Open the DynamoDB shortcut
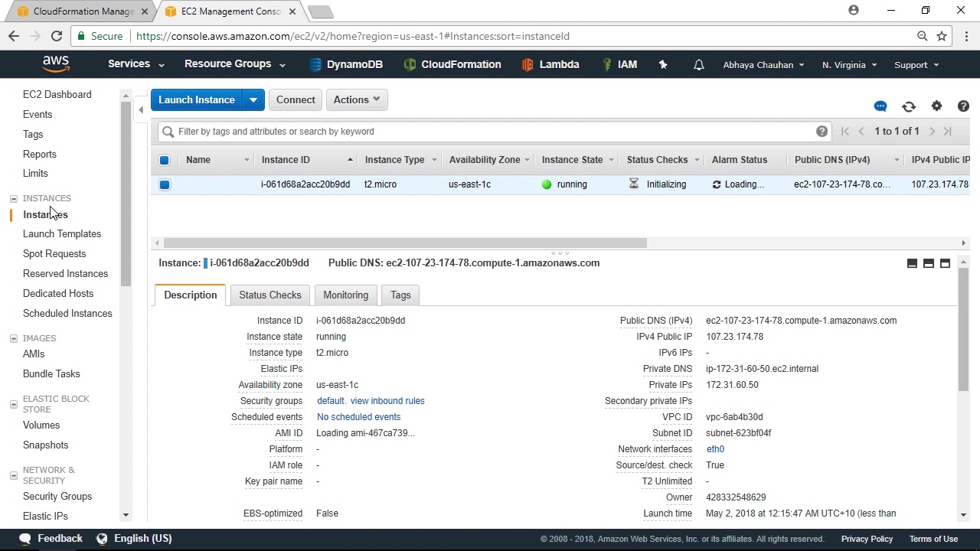 346,65
